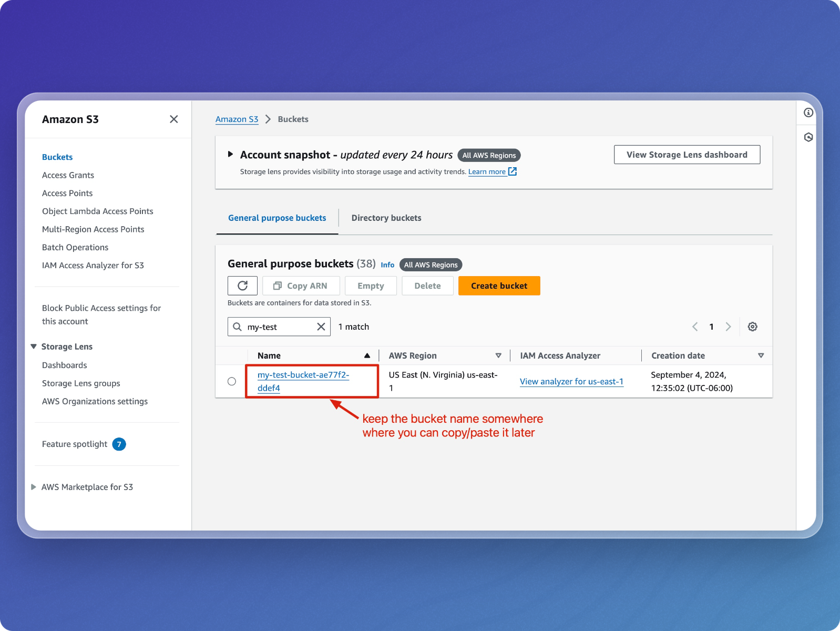Open Batch Operations in sidebar
The image size is (840, 631).
(75, 247)
